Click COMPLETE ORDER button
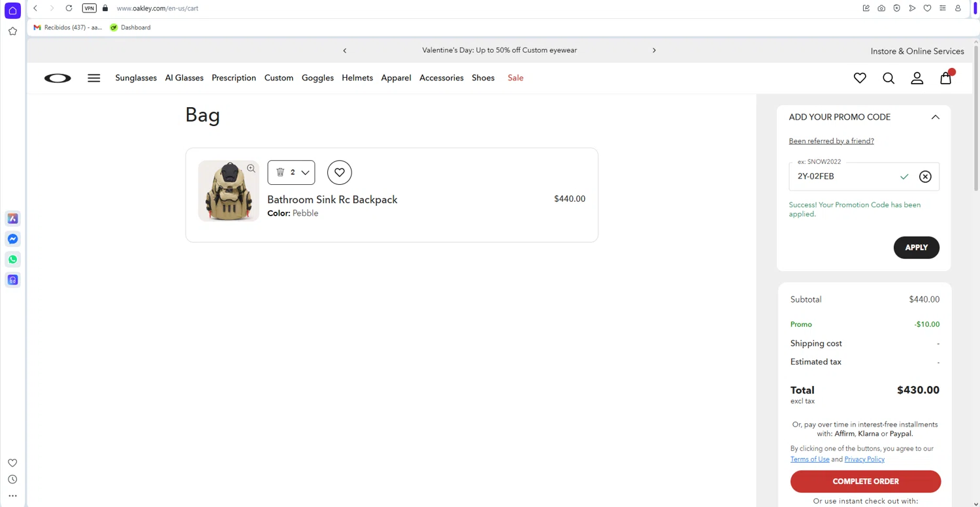Viewport: 980px width, 507px height. pyautogui.click(x=866, y=482)
